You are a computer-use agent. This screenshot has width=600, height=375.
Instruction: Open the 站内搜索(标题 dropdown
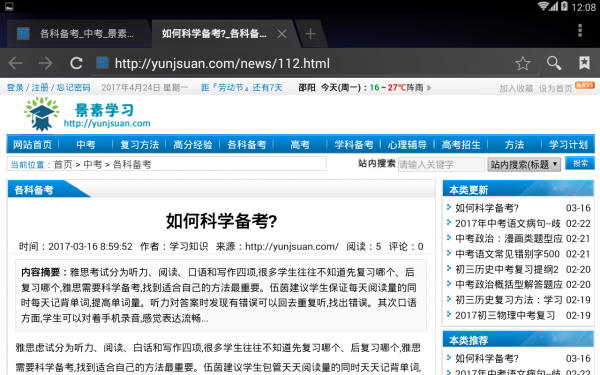pos(524,165)
